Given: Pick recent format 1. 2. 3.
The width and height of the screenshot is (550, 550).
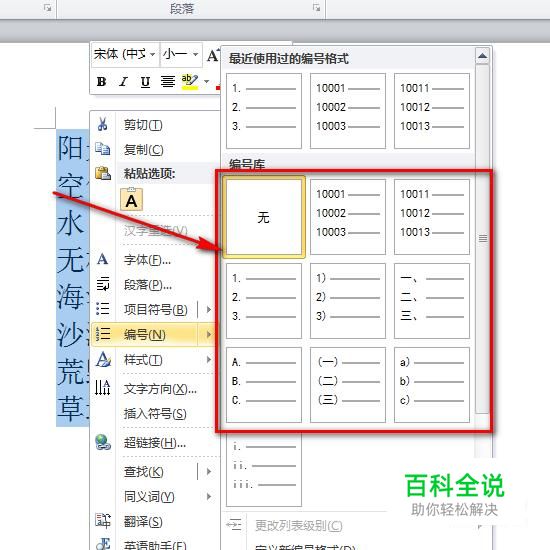Looking at the screenshot, I should click(264, 111).
